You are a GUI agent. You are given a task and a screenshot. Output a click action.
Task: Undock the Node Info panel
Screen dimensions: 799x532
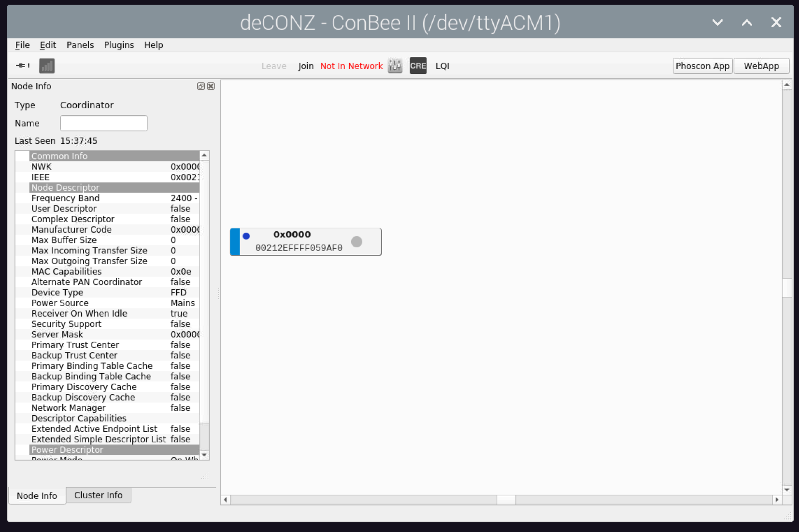coord(200,86)
